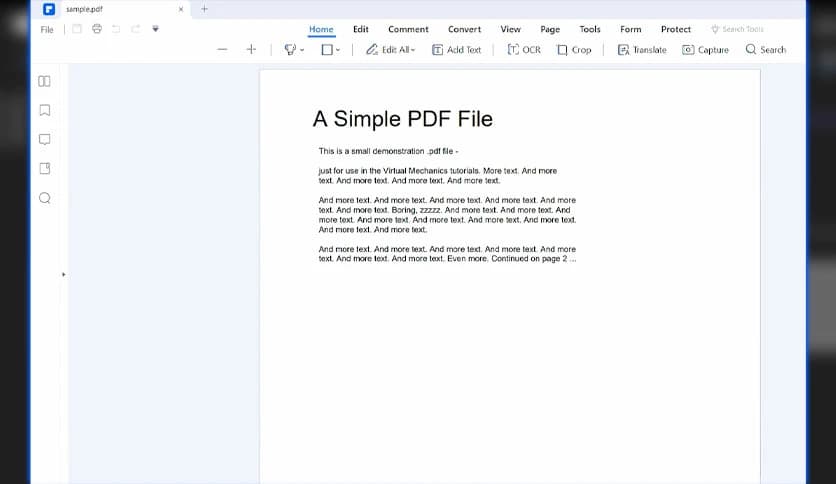Select the highlighter tool icon

pos(290,50)
